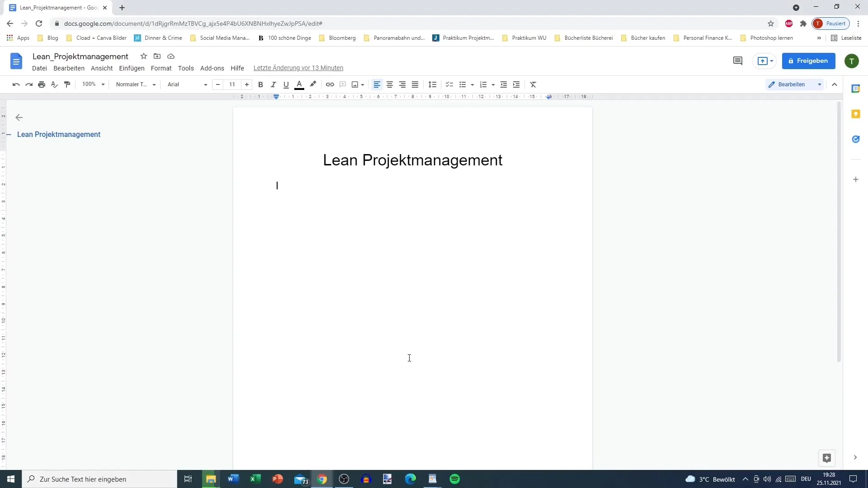Click the Spotify icon in the taskbar

tap(455, 479)
